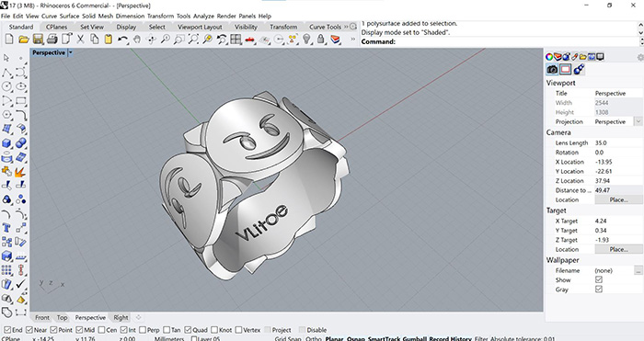Click the color wheel Materials panel icon
Screen dimensions: 644x341
click(x=549, y=57)
